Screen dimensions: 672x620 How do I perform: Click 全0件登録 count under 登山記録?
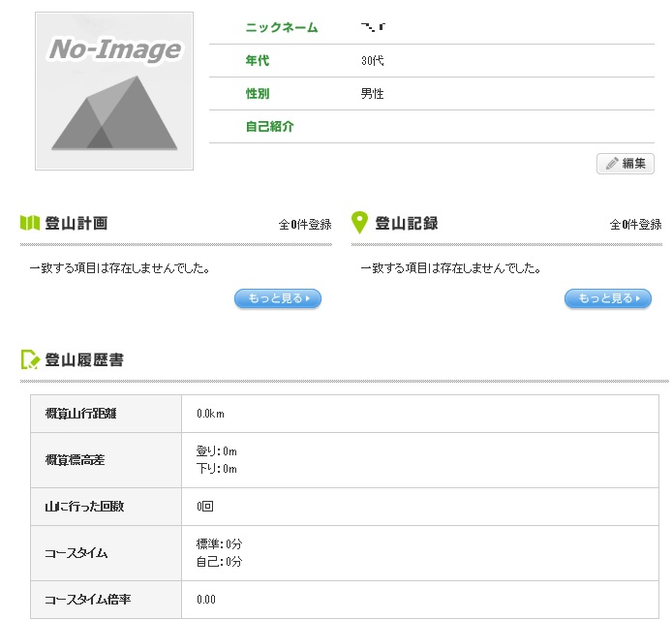(x=636, y=224)
